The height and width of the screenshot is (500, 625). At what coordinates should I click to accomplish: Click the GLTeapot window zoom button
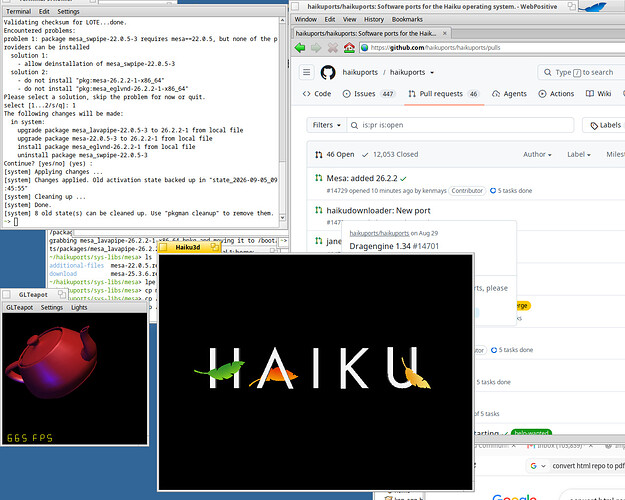coord(61,294)
